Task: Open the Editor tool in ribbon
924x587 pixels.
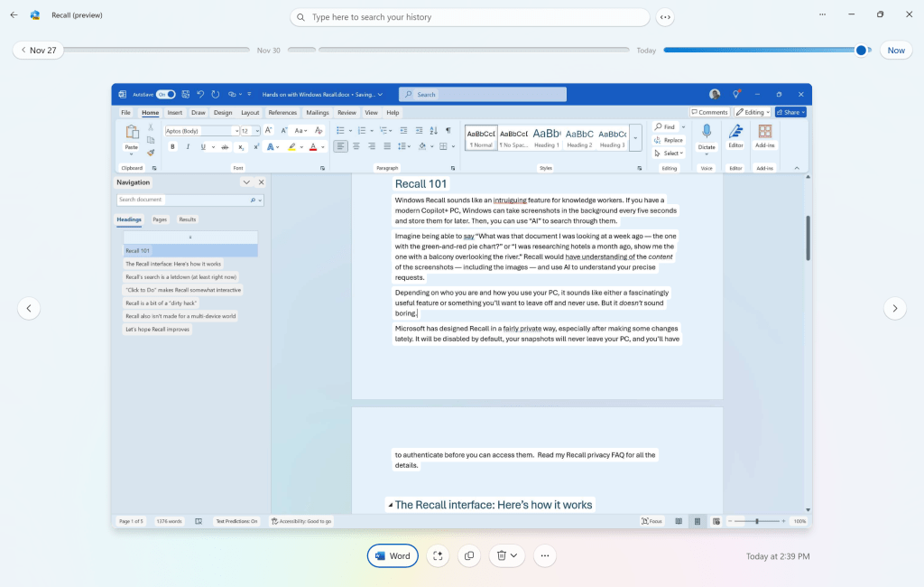Action: pos(735,134)
